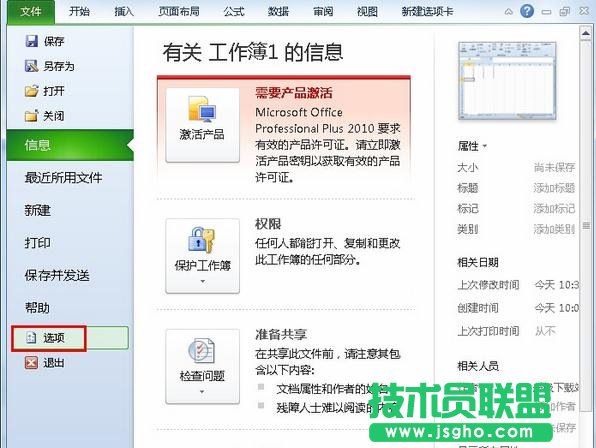The image size is (596, 448).
Task: Click the Created (创建时间) label
Action: pos(478,308)
